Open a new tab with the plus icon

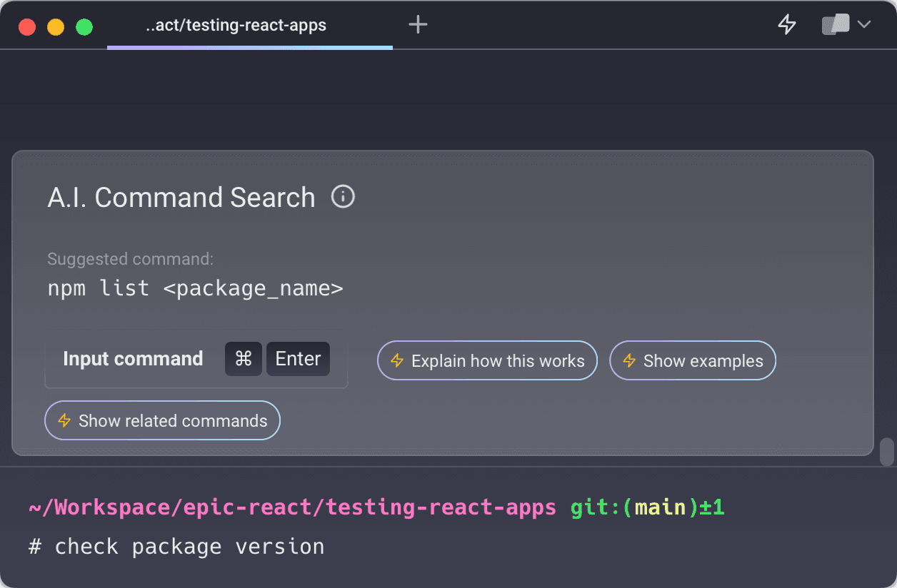coord(418,24)
